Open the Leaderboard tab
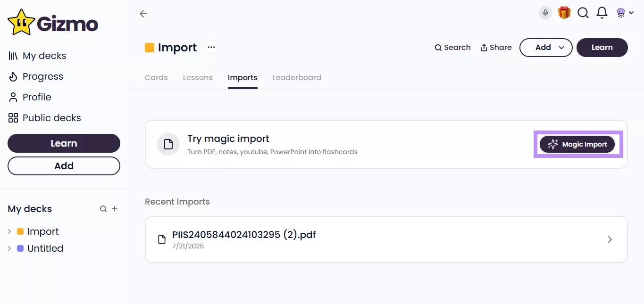This screenshot has height=304, width=644. tap(297, 77)
